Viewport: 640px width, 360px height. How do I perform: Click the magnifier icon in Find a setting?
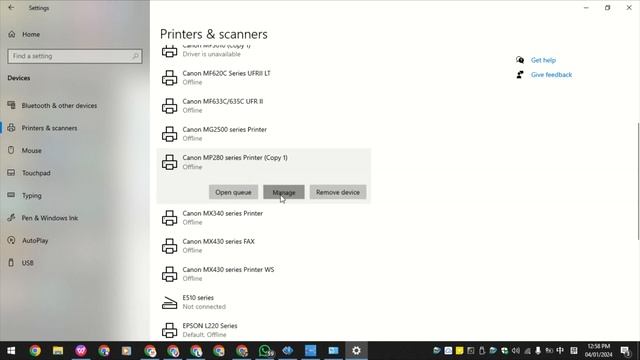135,56
